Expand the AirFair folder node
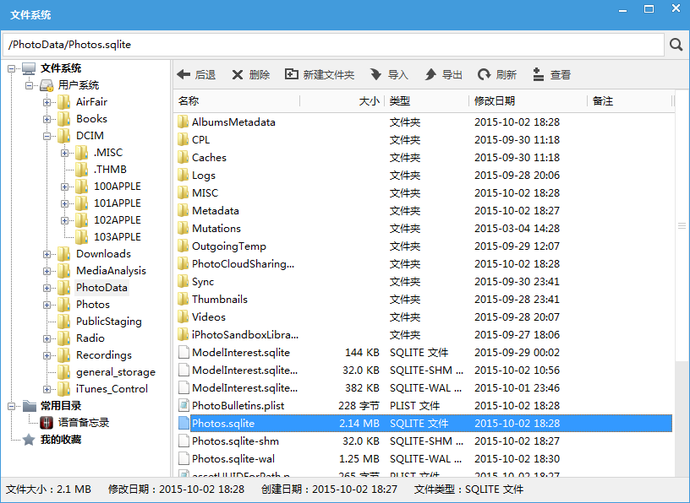 [x=47, y=103]
